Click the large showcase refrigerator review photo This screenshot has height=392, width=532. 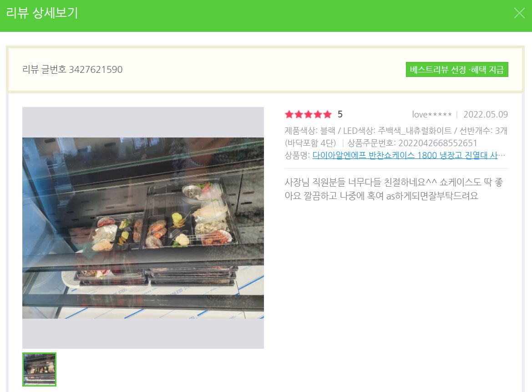143,228
